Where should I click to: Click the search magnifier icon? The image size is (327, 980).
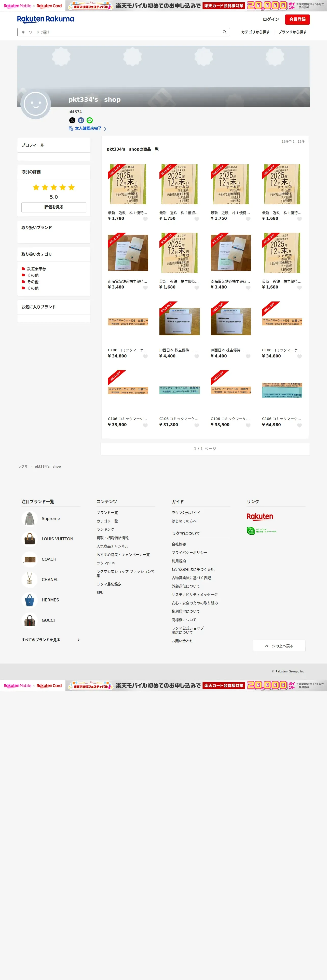(224, 32)
